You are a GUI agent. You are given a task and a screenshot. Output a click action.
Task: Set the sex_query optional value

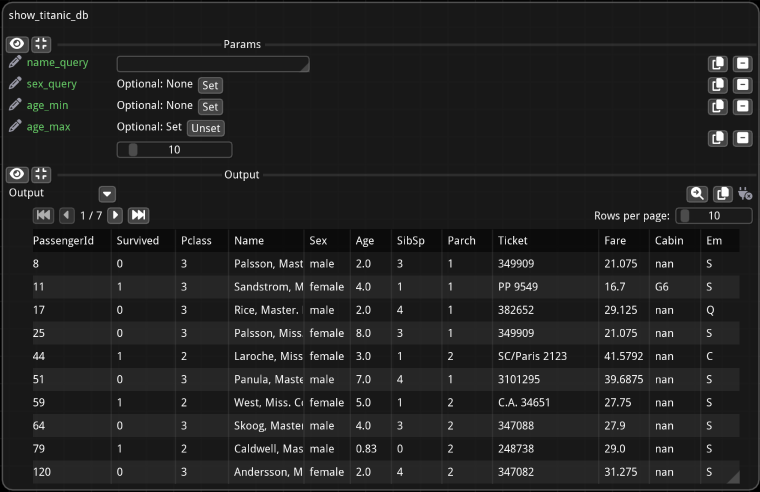coord(210,85)
